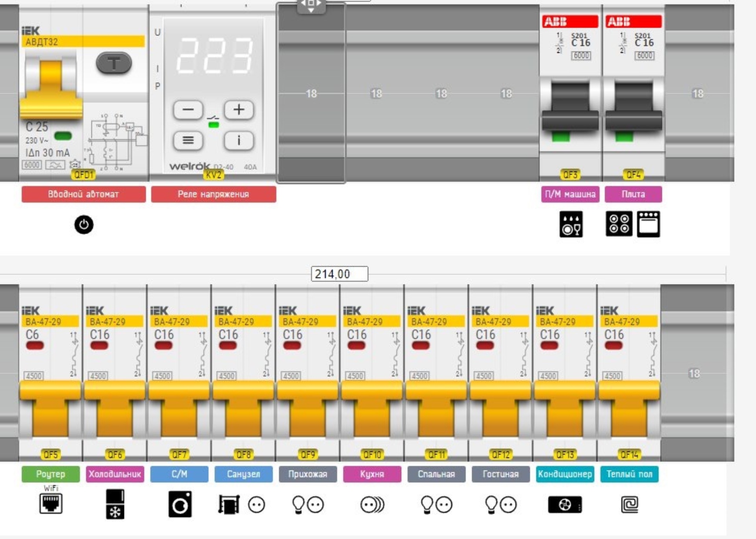
Task: Click the KV2 designation tag
Action: [213, 175]
